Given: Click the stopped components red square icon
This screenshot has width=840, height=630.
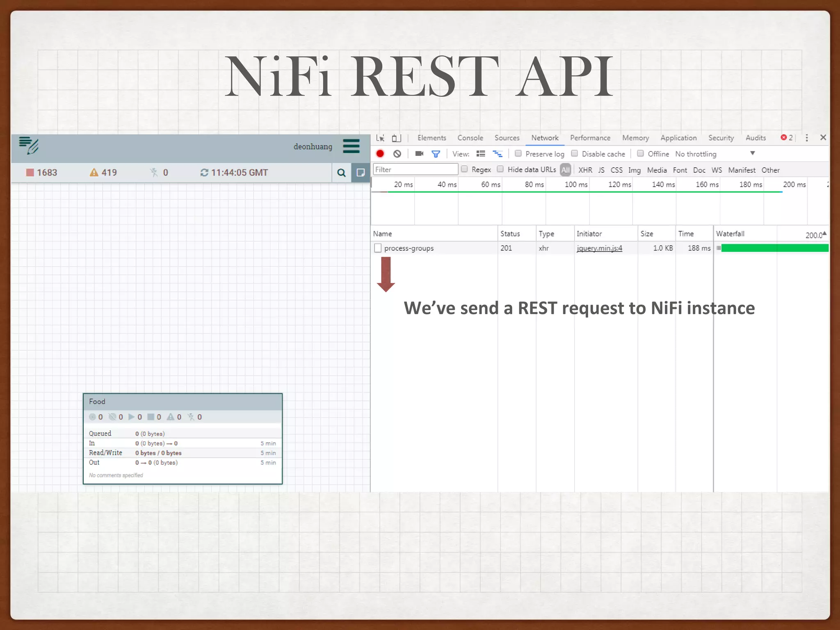Looking at the screenshot, I should [x=30, y=172].
